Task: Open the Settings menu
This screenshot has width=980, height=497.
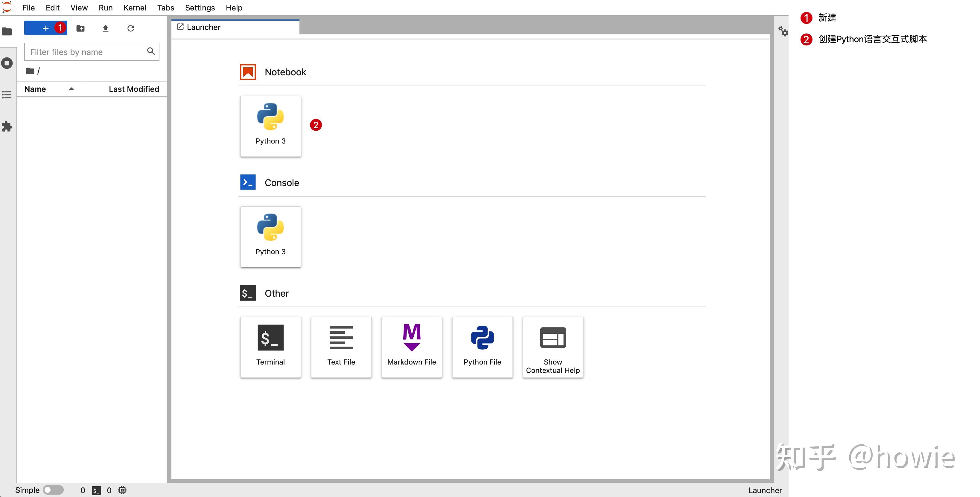Action: tap(200, 7)
